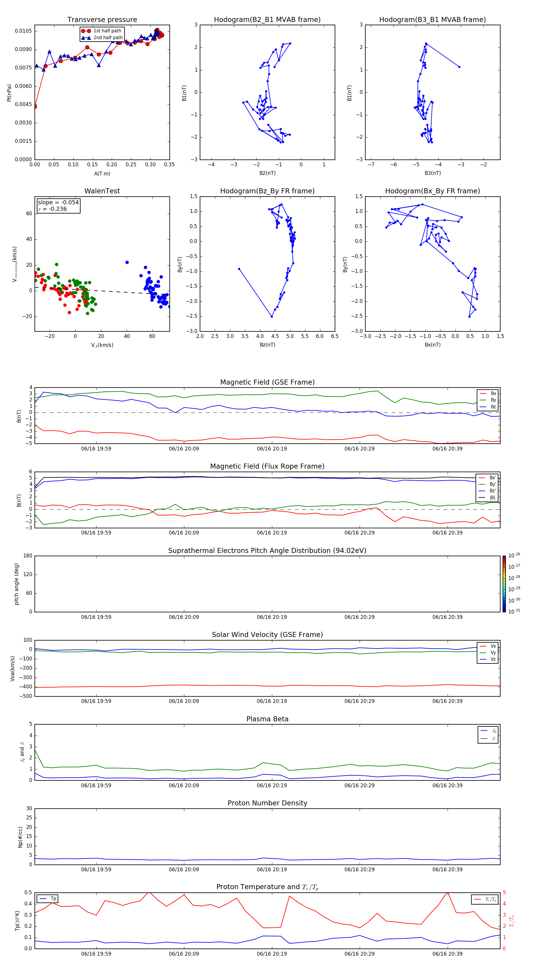Click 'Proton Temperature and Te/Tp' title

pyautogui.click(x=267, y=887)
